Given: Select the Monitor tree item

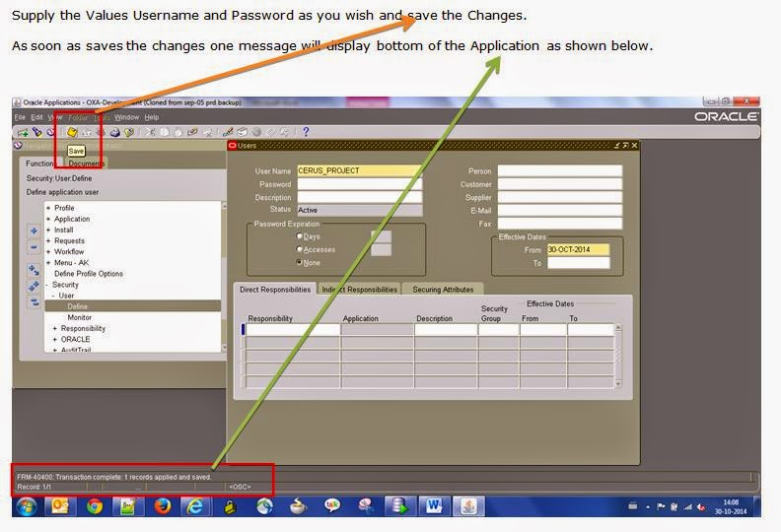Looking at the screenshot, I should coord(80,317).
